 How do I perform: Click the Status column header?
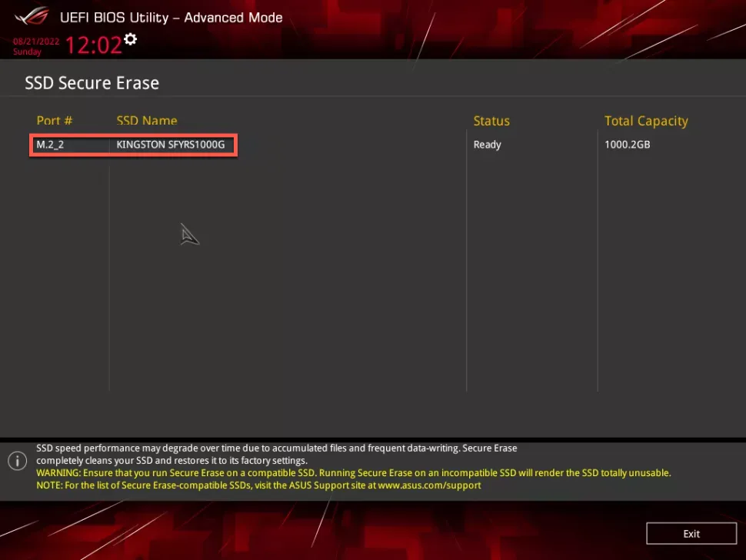(x=491, y=121)
